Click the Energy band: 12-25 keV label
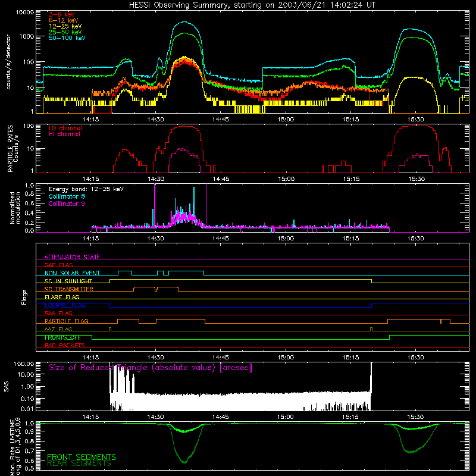Screen dimensions: 476x476 coord(86,189)
